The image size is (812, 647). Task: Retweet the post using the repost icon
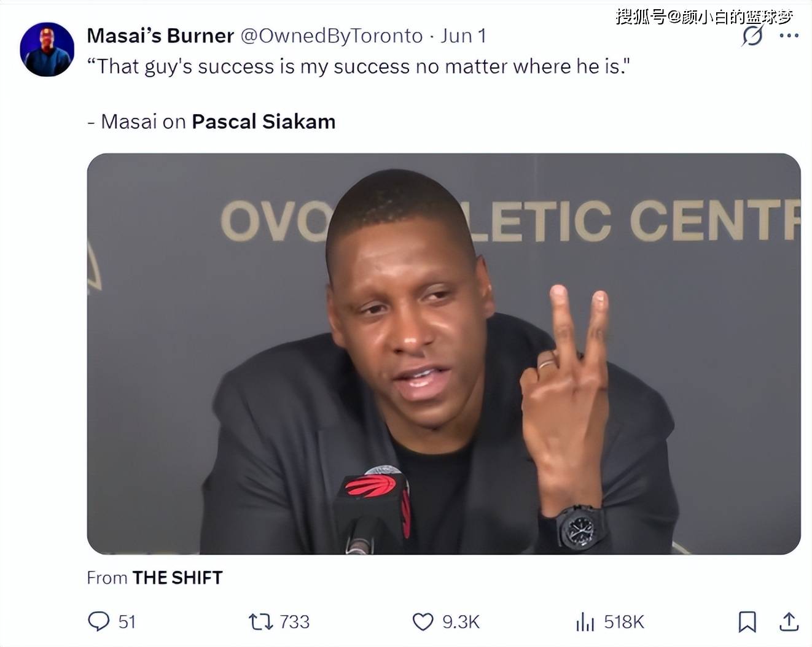click(260, 622)
